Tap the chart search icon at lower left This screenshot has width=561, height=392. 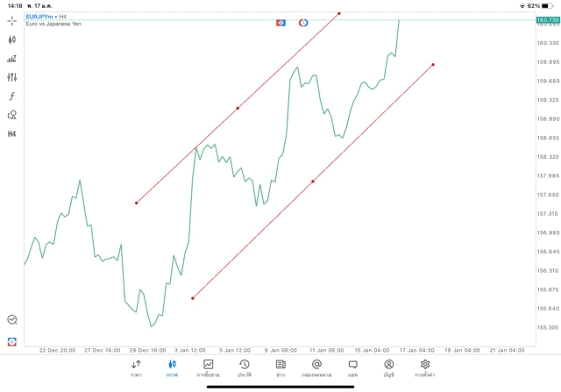pos(12,320)
